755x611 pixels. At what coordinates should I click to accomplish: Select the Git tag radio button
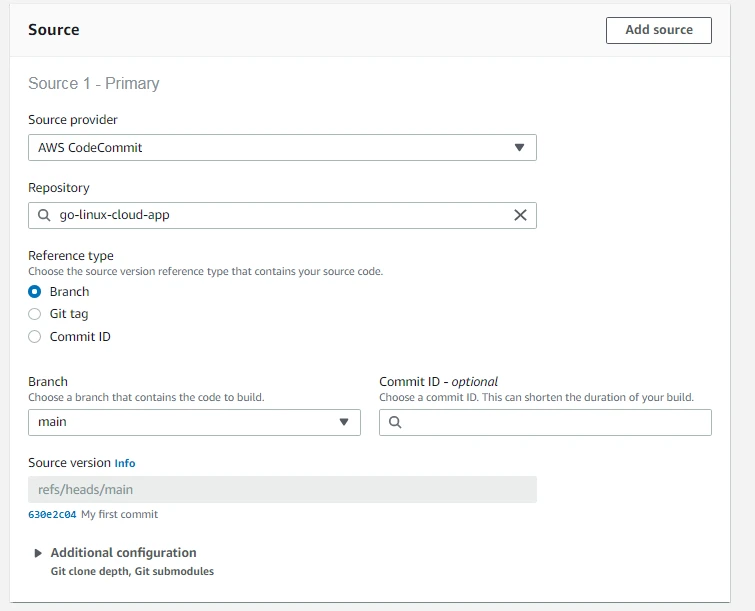click(35, 314)
